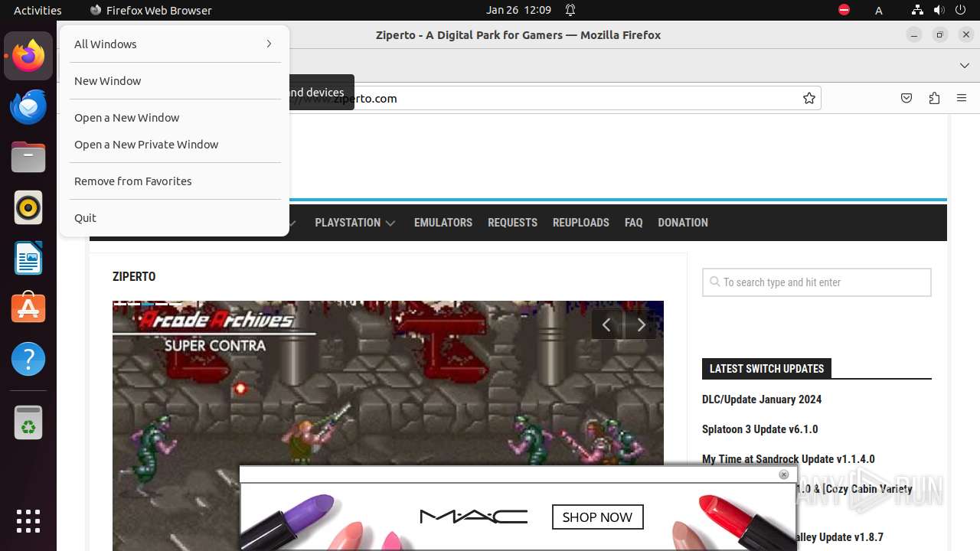980x551 pixels.
Task: Open the notification bell in top bar
Action: pos(570,10)
